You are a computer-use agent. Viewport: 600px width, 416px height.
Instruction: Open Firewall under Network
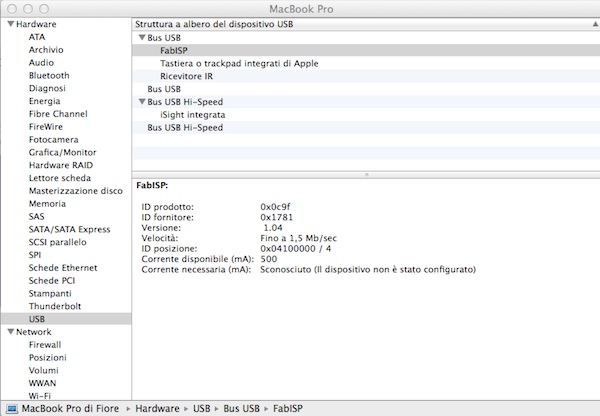(x=45, y=344)
